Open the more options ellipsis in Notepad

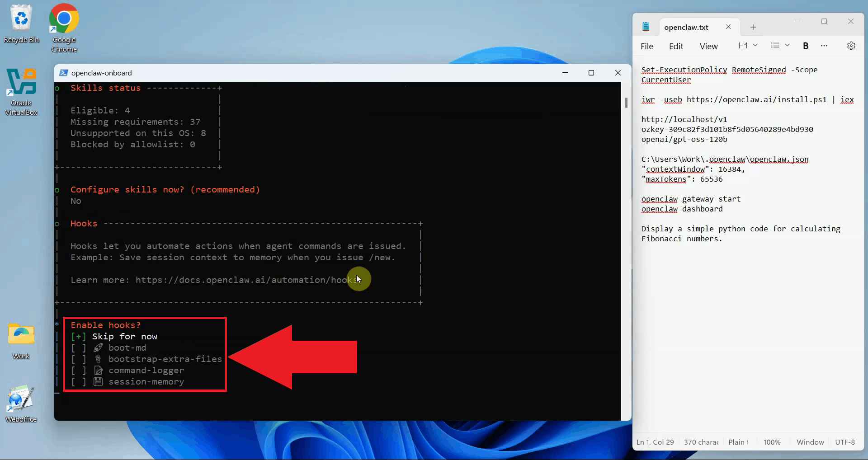[x=824, y=46]
